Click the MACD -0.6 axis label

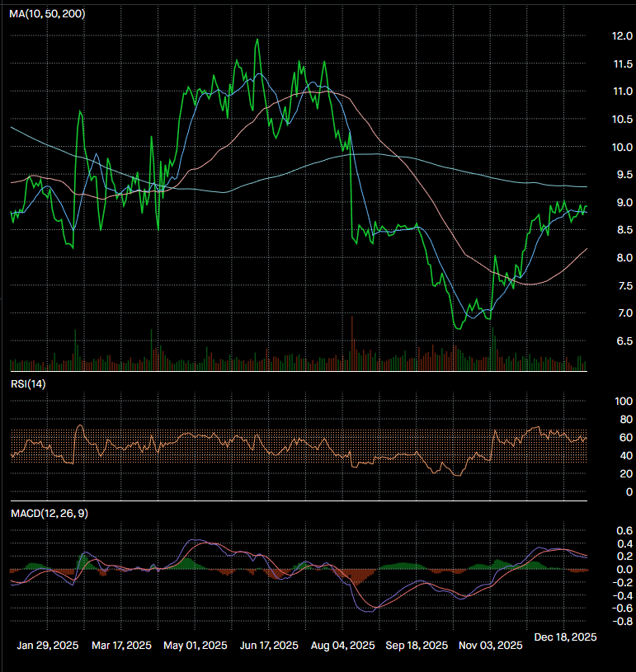click(x=623, y=609)
